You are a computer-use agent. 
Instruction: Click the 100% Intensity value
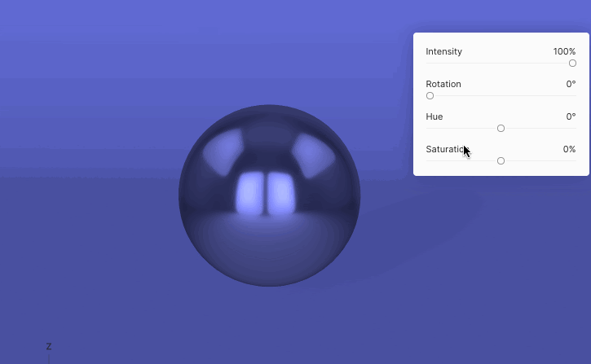point(564,51)
